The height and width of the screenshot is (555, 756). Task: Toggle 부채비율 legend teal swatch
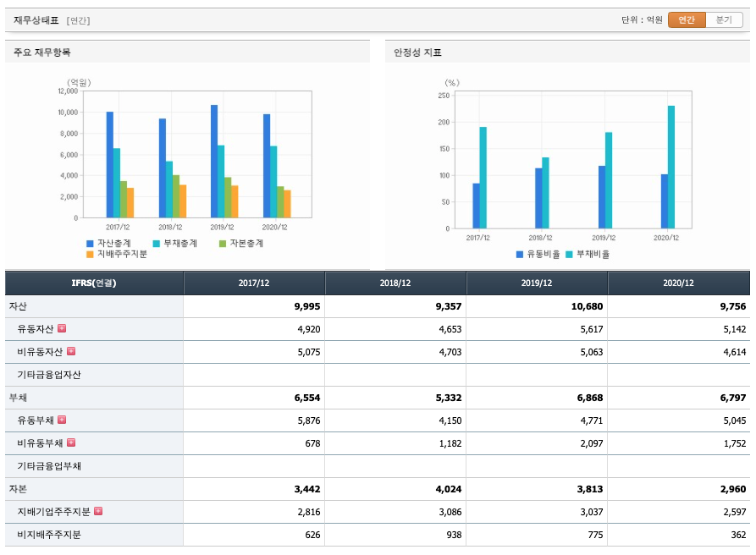[569, 255]
